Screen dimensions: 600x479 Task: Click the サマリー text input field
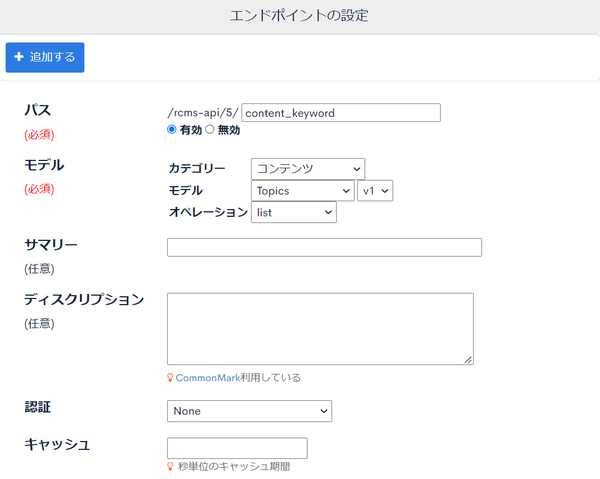(324, 248)
